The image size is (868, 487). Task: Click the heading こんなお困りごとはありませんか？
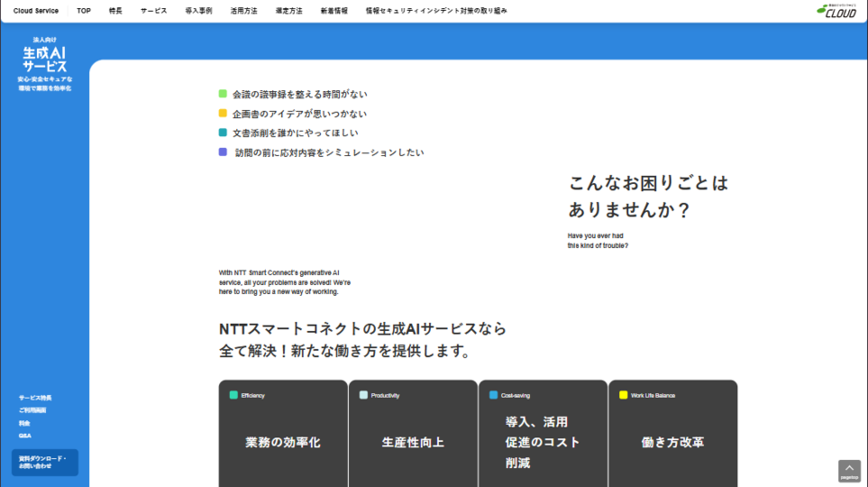[x=648, y=196]
